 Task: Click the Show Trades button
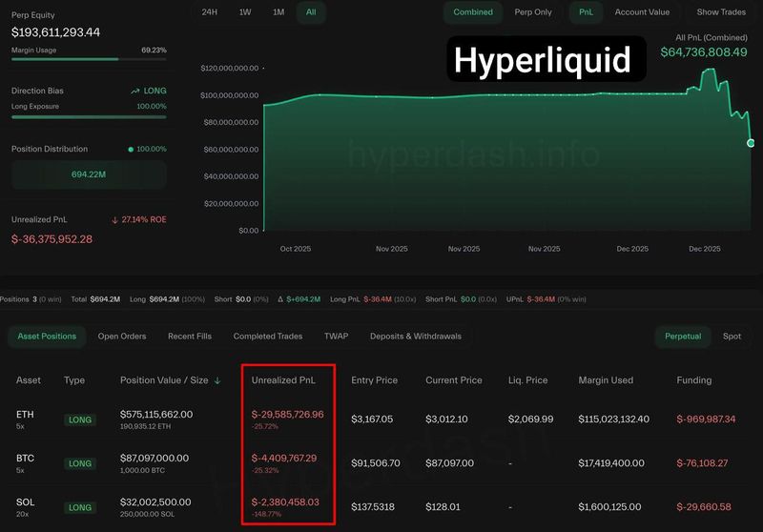[721, 12]
